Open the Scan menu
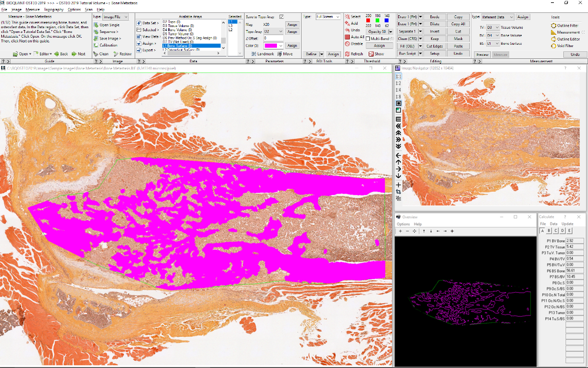 click(x=89, y=9)
